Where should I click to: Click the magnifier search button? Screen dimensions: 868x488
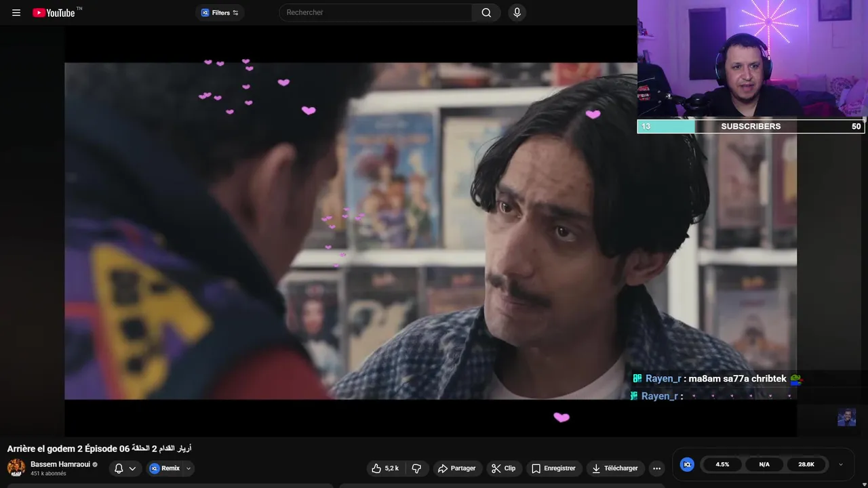[486, 12]
